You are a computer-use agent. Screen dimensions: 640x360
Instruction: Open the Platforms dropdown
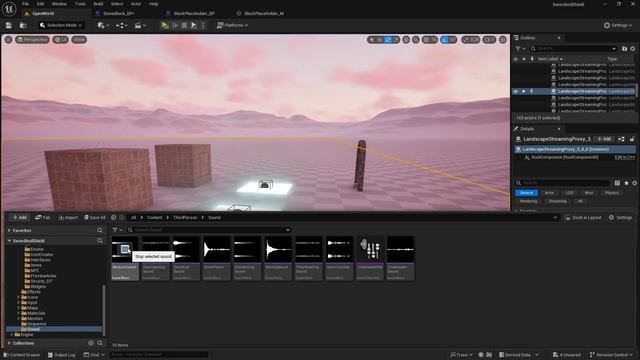coord(232,25)
